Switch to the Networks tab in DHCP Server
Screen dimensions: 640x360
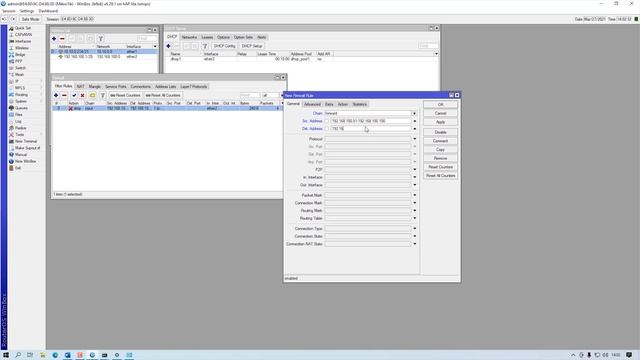pos(189,37)
